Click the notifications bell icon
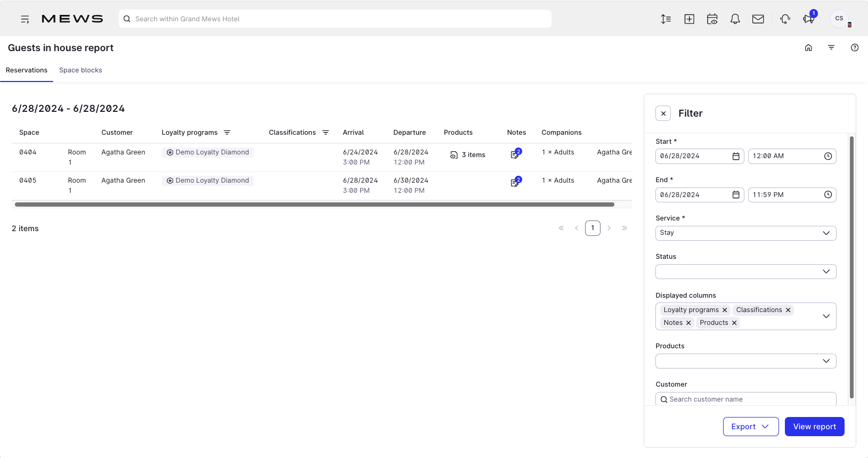Screen dimensions: 868x458 coord(735,19)
